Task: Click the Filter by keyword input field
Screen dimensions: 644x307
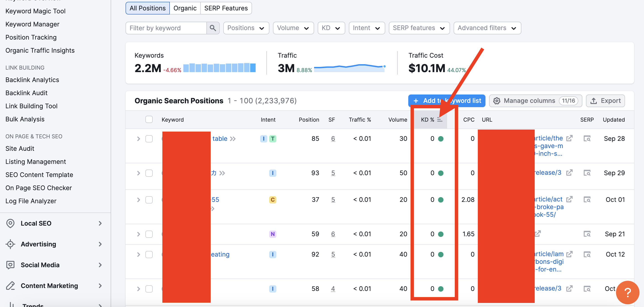Action: click(166, 28)
